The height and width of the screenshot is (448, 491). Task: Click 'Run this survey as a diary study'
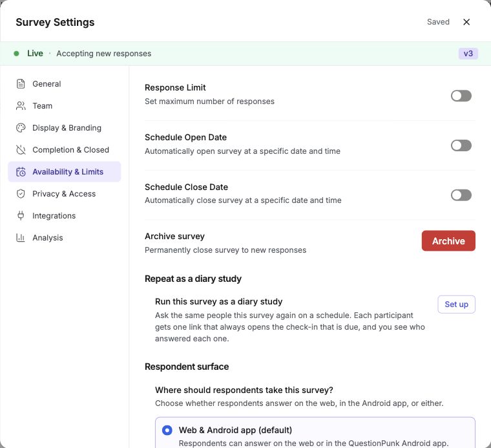tap(218, 301)
